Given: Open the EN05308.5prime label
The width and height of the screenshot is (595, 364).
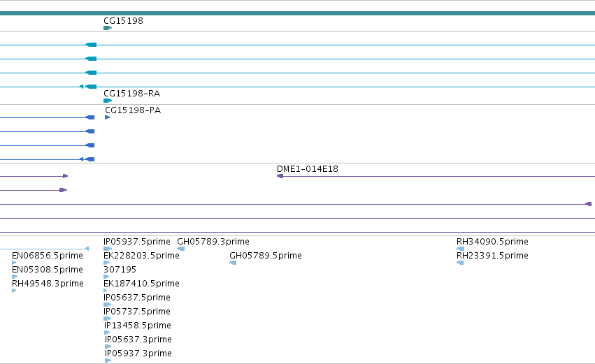Looking at the screenshot, I should (48, 270).
